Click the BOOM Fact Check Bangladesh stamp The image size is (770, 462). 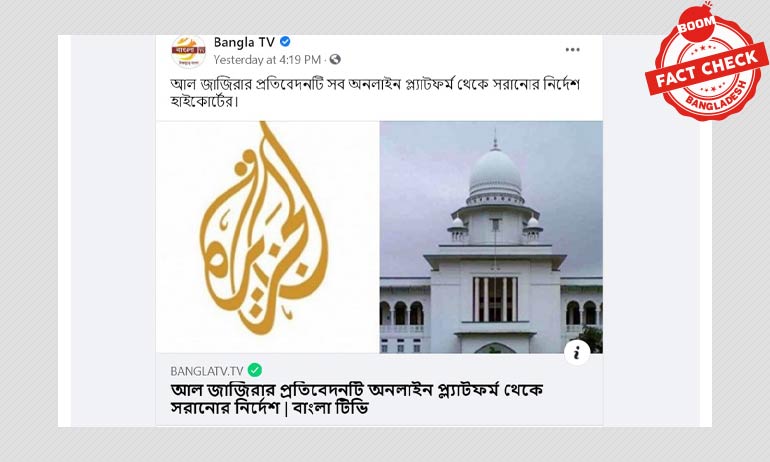click(x=706, y=62)
